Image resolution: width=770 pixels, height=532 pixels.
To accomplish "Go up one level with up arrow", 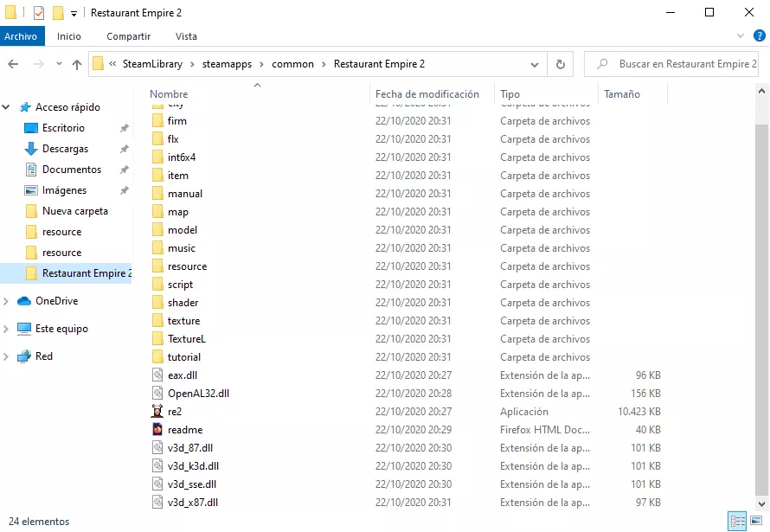I will (x=77, y=64).
